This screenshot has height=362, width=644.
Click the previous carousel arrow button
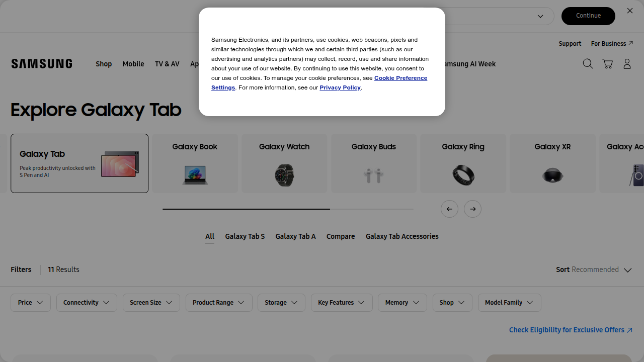pyautogui.click(x=449, y=209)
